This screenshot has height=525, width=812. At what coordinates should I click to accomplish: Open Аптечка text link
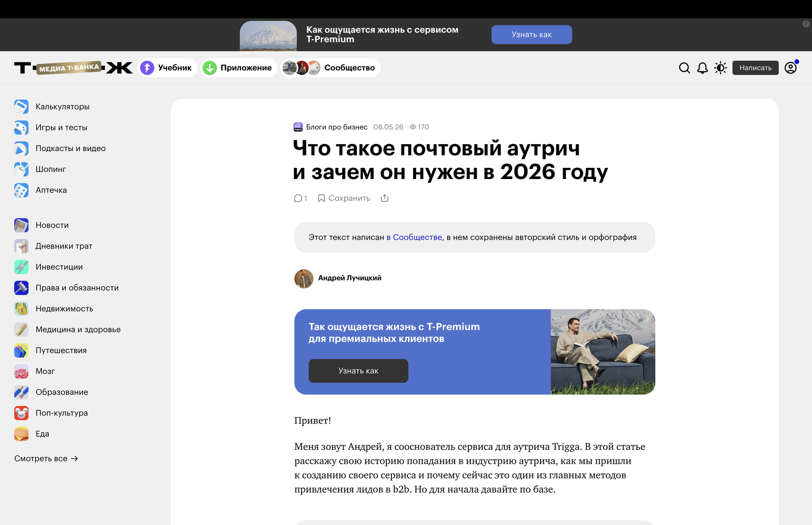click(51, 190)
